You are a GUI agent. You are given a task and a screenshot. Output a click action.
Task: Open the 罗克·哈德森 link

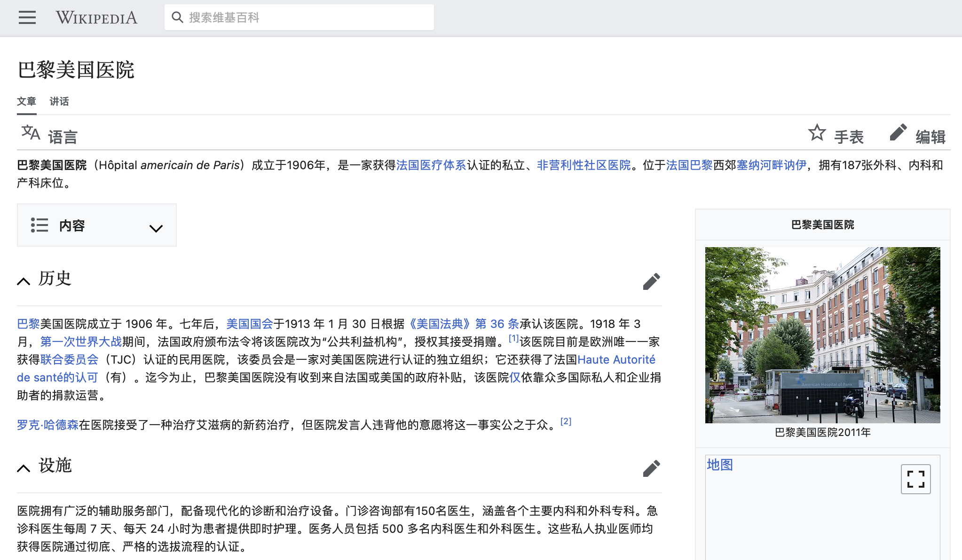pos(47,425)
